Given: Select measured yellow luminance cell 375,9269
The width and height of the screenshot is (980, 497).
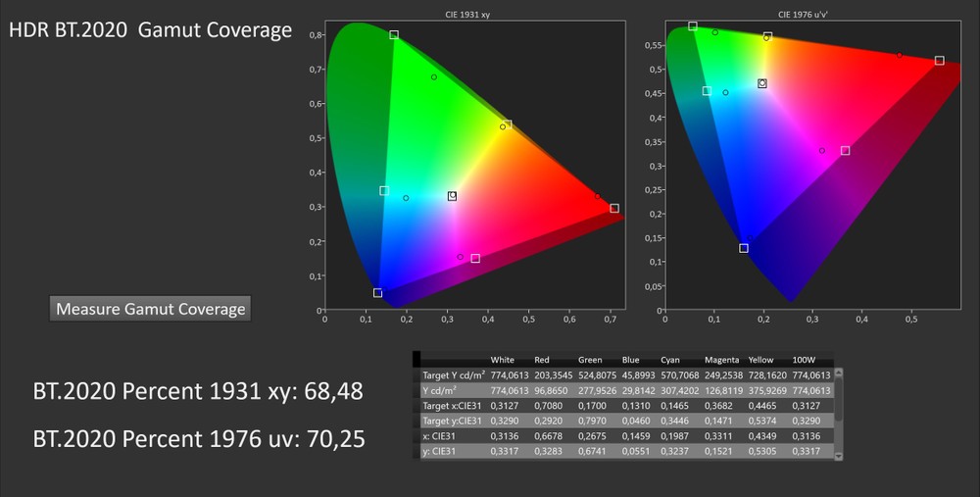Looking at the screenshot, I should click(x=767, y=391).
